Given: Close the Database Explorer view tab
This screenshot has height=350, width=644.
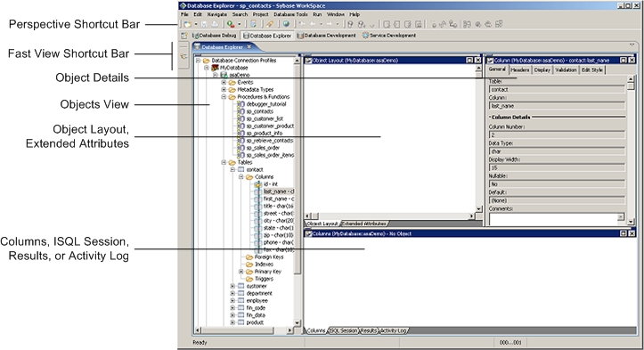Looking at the screenshot, I should [x=249, y=47].
